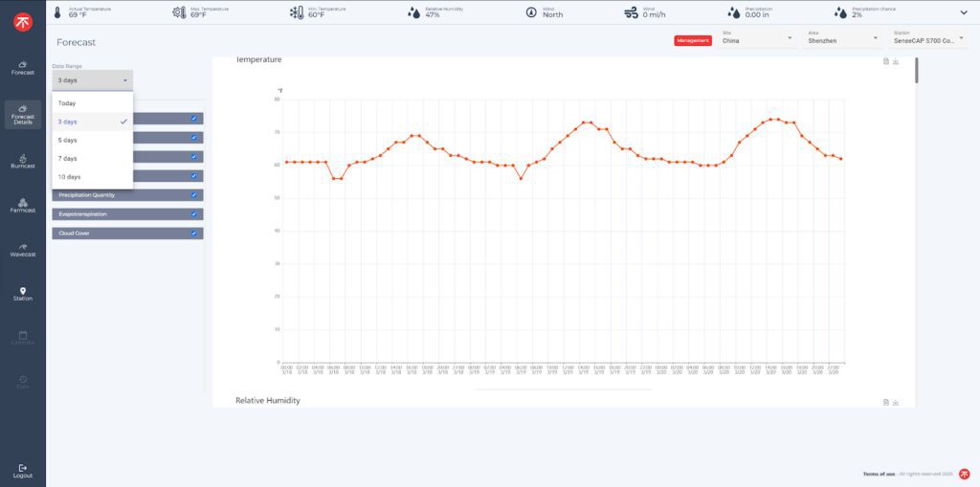The height and width of the screenshot is (487, 980).
Task: Click the red Management button
Action: (x=693, y=41)
